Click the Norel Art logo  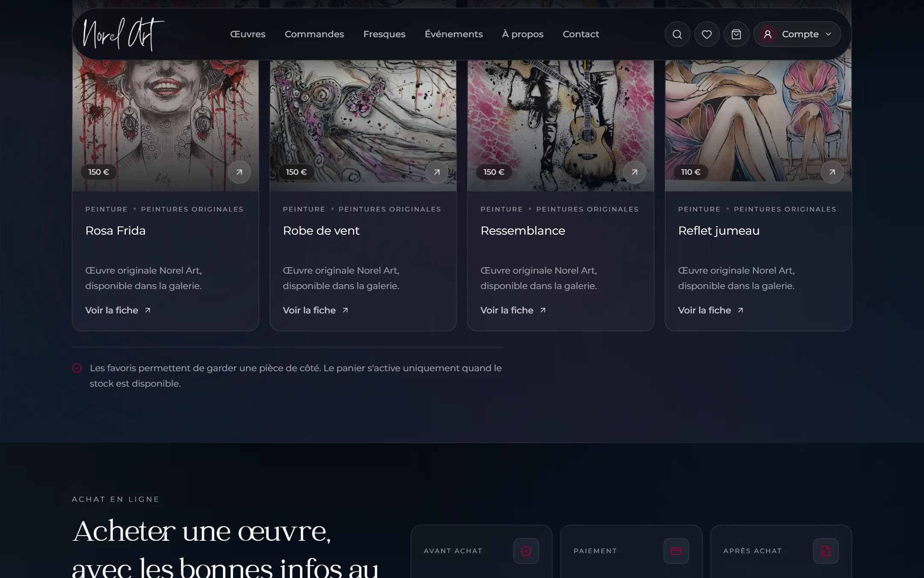coord(123,34)
